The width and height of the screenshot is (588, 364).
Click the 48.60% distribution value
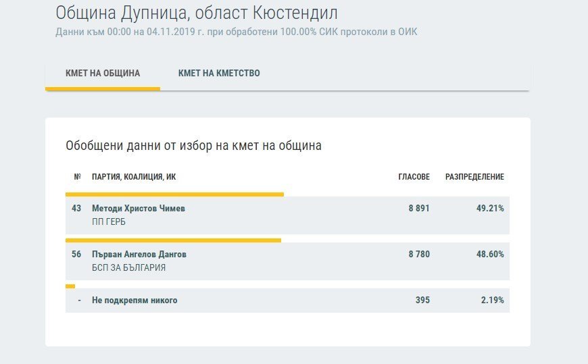[x=490, y=254]
